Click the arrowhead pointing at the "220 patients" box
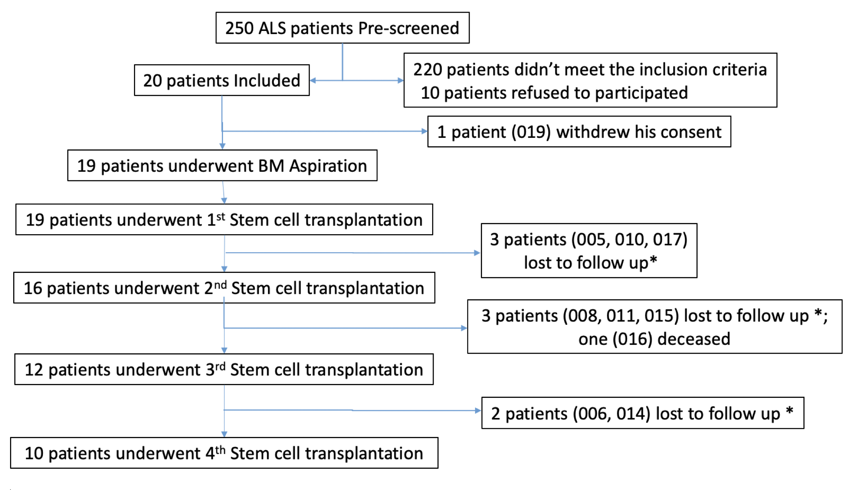The image size is (868, 490). (x=401, y=81)
